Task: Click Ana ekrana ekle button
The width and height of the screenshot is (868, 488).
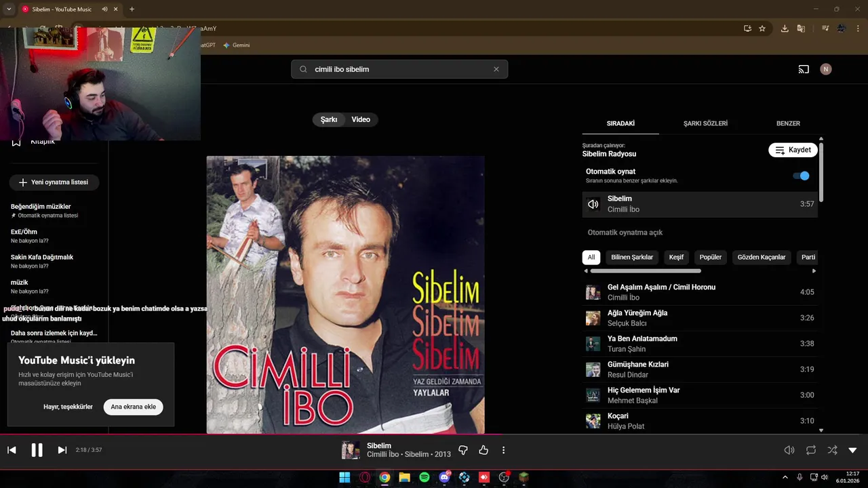Action: (133, 407)
